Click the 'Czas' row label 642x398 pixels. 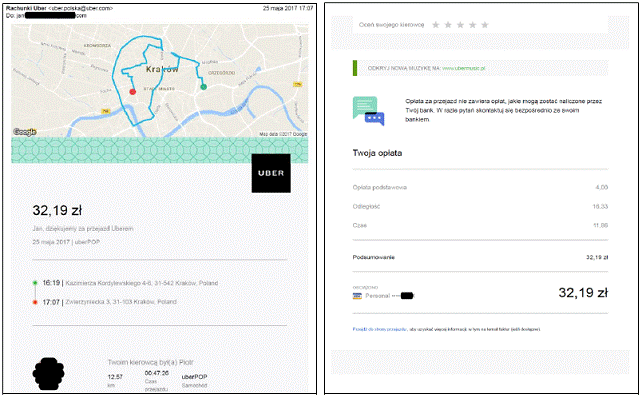(359, 226)
